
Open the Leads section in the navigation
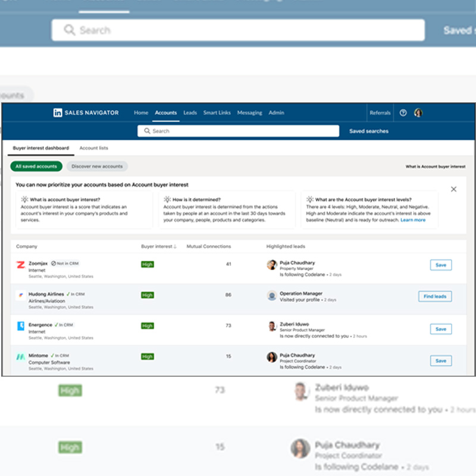click(190, 113)
